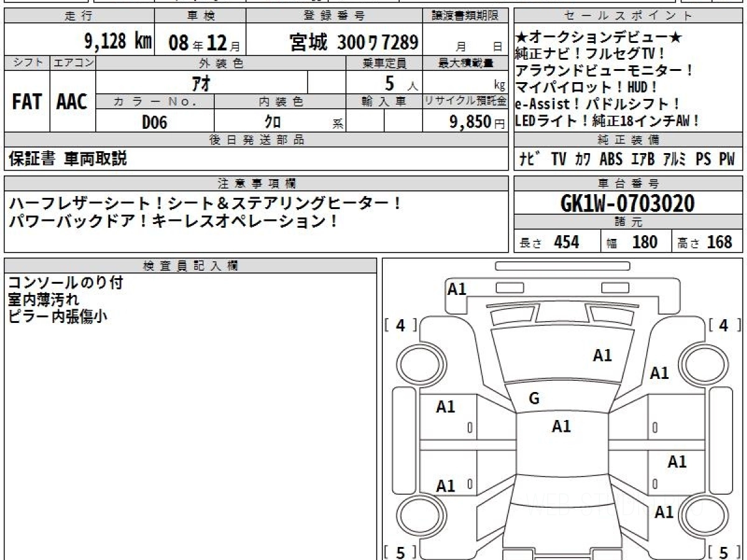Click the exterior color value アオ
This screenshot has width=747, height=560.
pyautogui.click(x=202, y=83)
